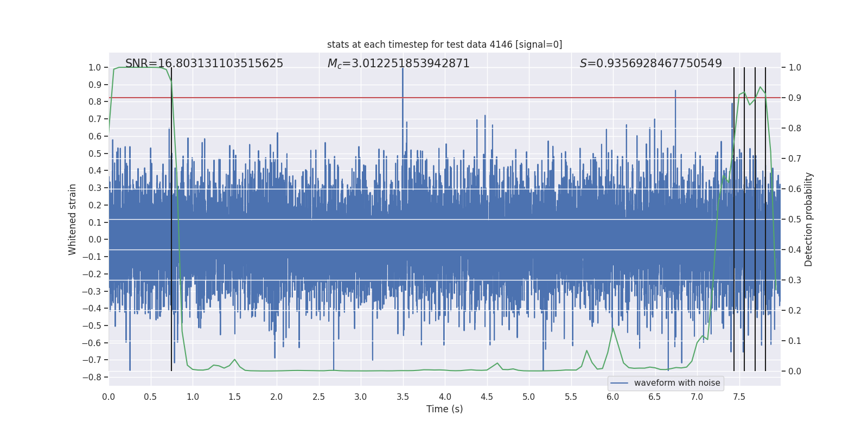Viewport: 868px width, 434px height.
Task: Select the rightmost black vertical marker line
Action: (x=765, y=217)
